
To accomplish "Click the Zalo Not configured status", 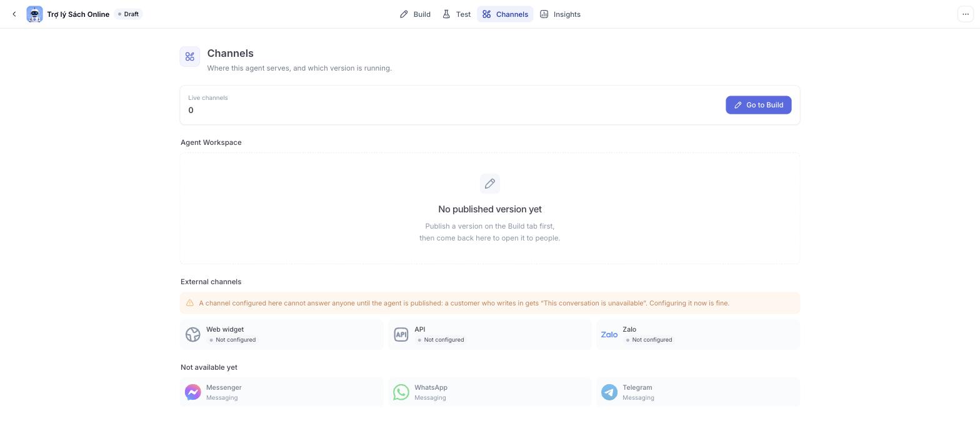I will click(648, 340).
